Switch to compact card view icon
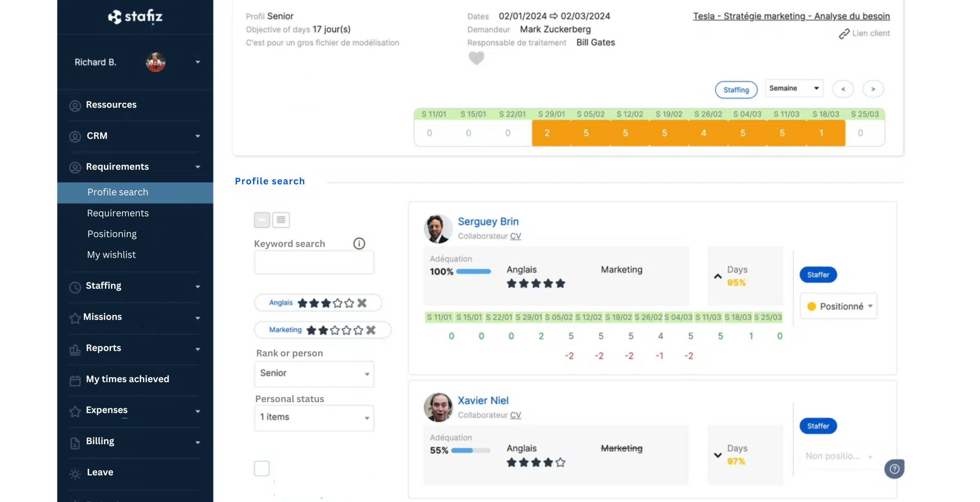Image resolution: width=980 pixels, height=502 pixels. pos(262,220)
